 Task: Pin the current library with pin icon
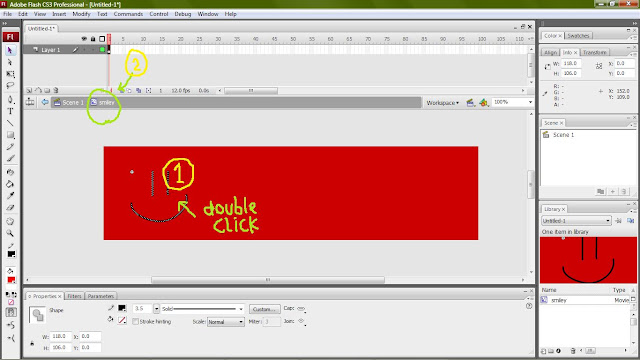click(618, 221)
